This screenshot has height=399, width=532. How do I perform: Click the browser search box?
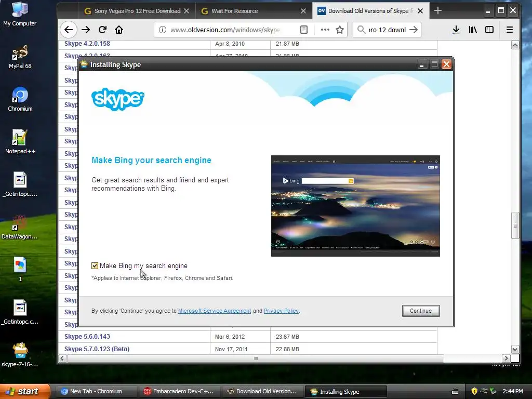point(387,30)
